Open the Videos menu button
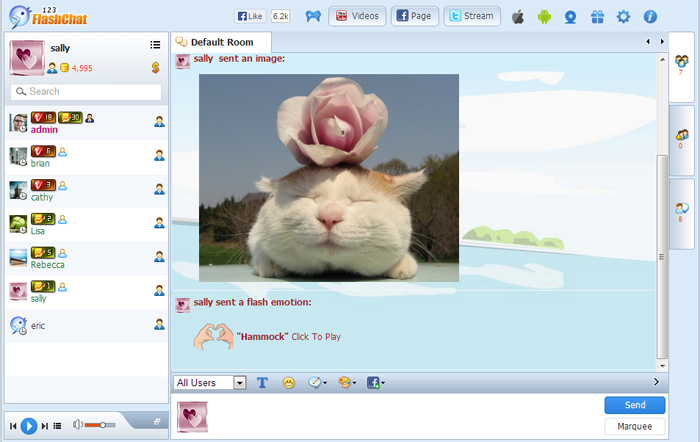The image size is (700, 442). pos(357,16)
